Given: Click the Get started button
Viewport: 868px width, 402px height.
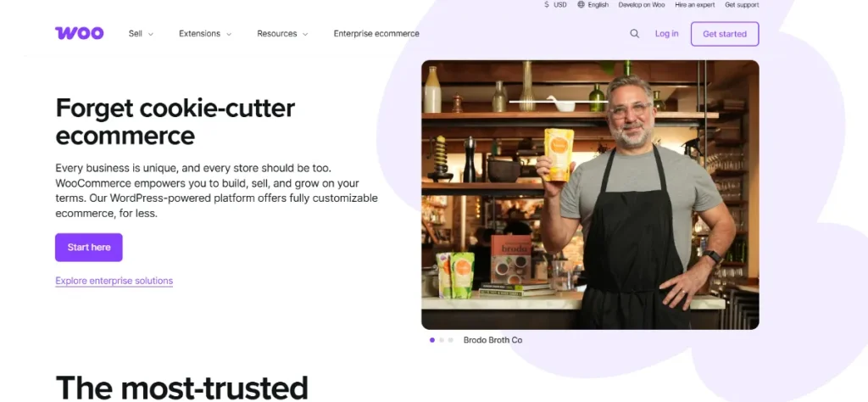Looking at the screenshot, I should (x=725, y=34).
